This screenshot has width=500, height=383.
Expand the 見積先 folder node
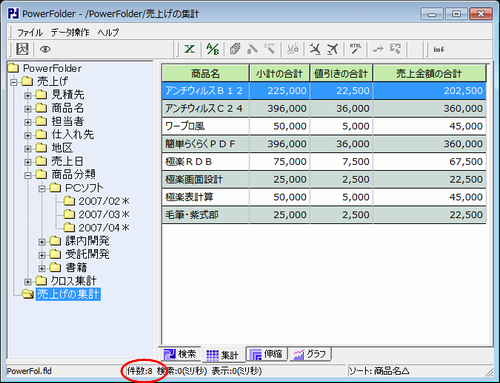tap(28, 95)
